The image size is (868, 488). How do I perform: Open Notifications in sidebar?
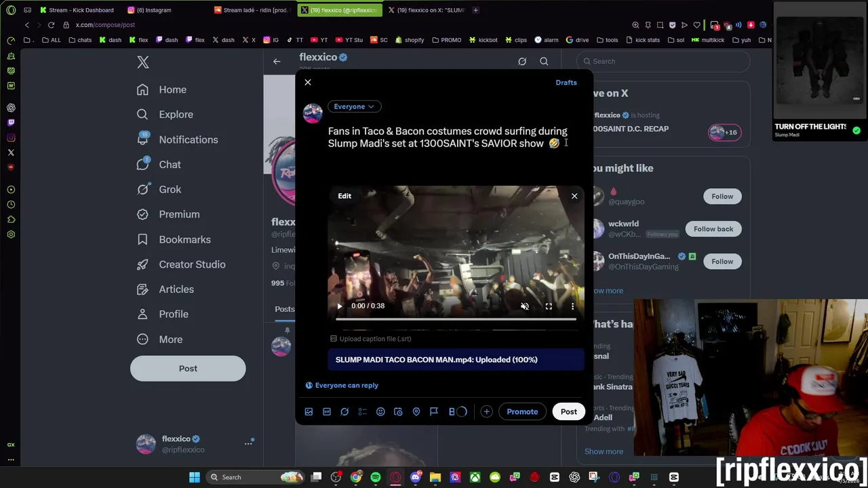(177, 140)
